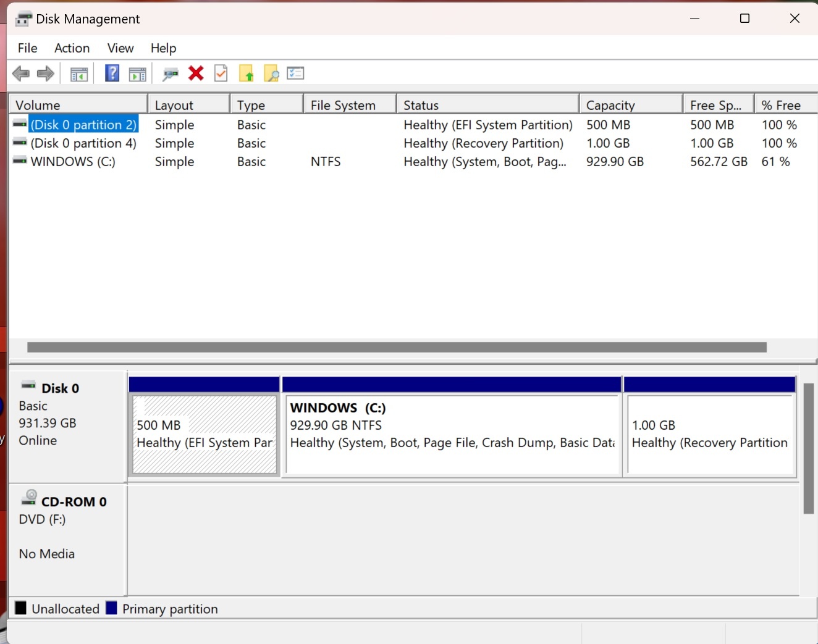
Task: Click drive icon beside WINDOWS (C:) row
Action: [x=20, y=161]
